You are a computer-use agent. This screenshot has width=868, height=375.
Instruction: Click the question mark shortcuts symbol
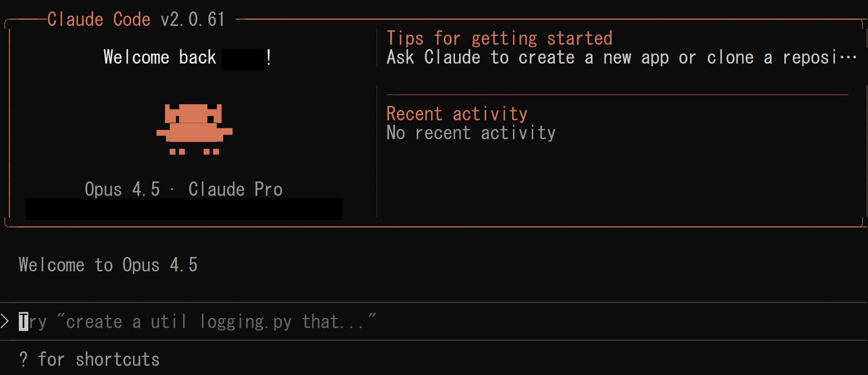coord(23,360)
